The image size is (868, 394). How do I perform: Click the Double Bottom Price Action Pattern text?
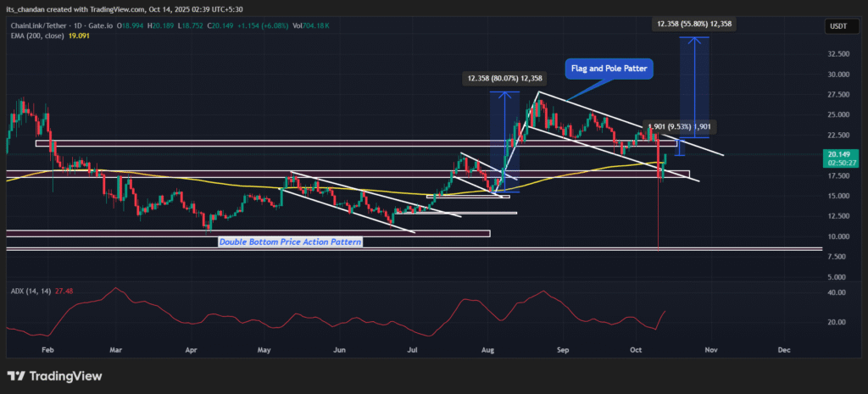pyautogui.click(x=291, y=242)
